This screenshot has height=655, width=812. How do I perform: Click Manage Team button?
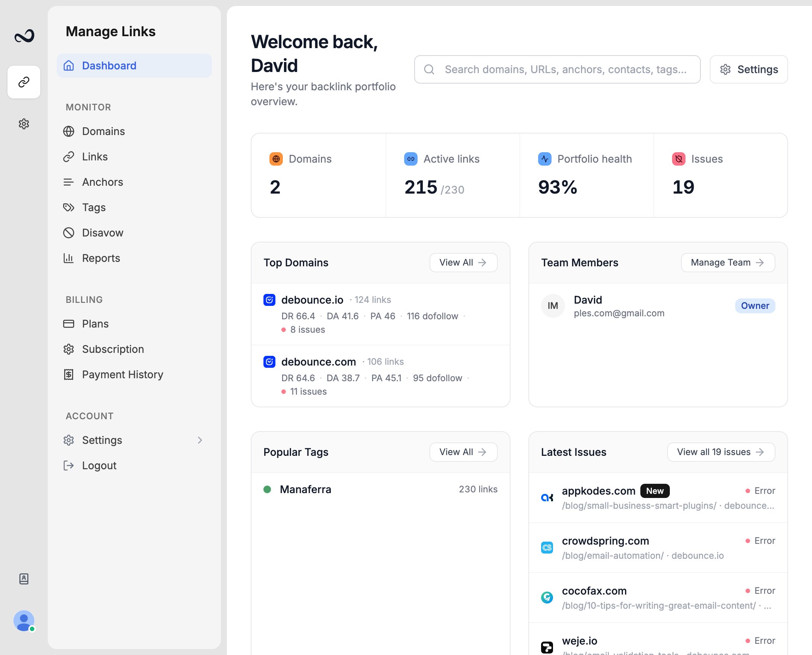coord(728,262)
